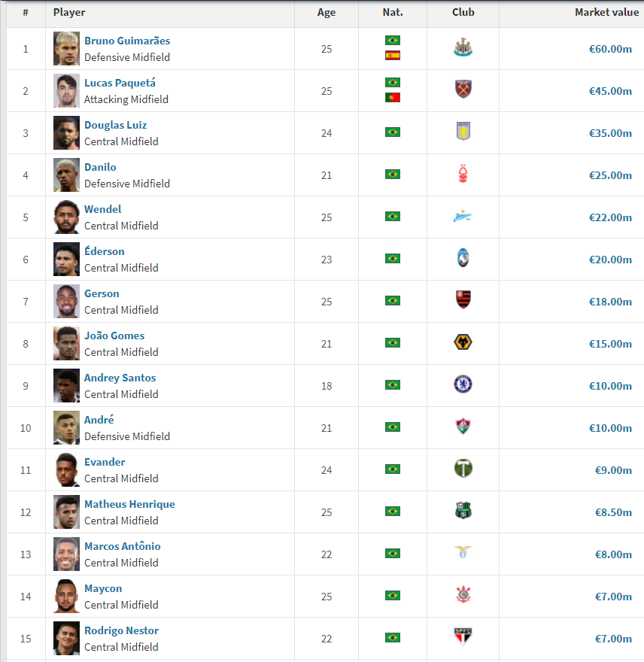The width and height of the screenshot is (644, 662).
Task: Click the Nottingham Forest crest icon
Action: 463,174
